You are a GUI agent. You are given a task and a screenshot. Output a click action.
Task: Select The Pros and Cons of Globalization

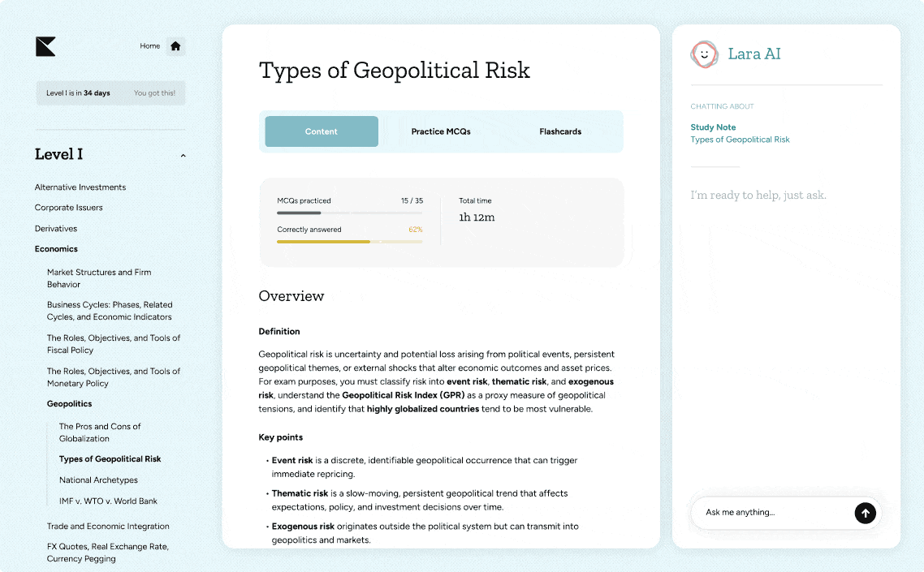click(x=100, y=432)
